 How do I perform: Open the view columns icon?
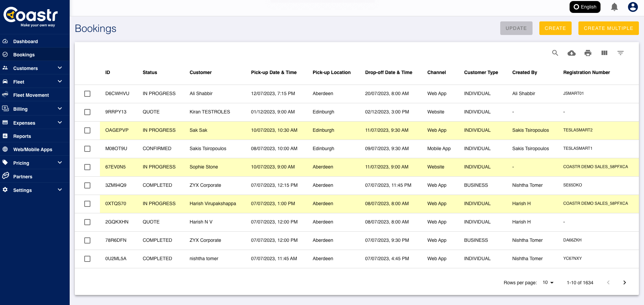click(604, 53)
